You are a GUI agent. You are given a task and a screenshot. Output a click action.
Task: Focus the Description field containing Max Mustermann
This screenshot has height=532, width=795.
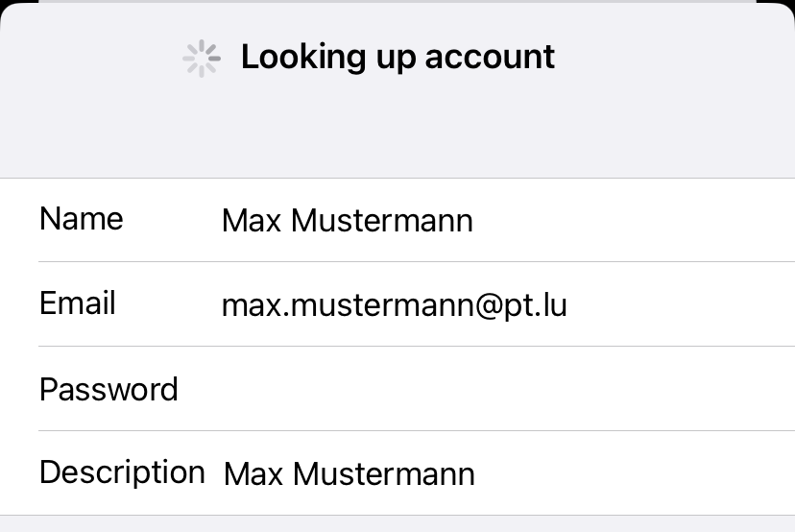[508, 473]
